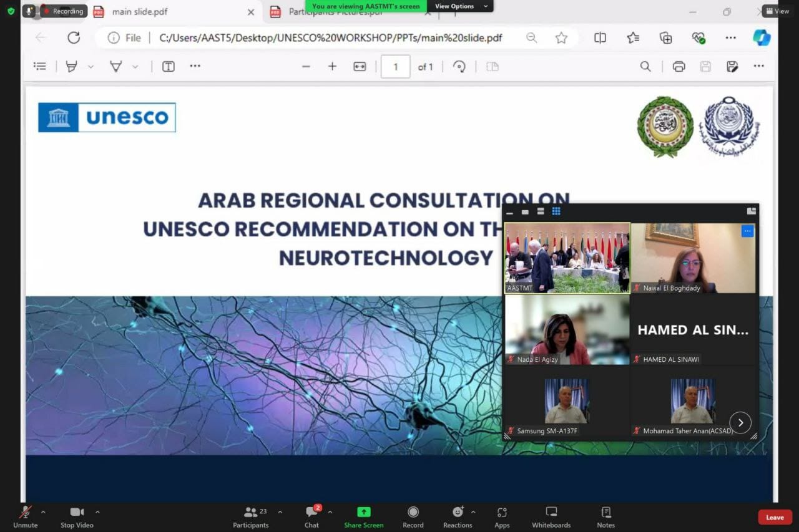This screenshot has height=532, width=799.
Task: Click the red Leave button
Action: (775, 517)
